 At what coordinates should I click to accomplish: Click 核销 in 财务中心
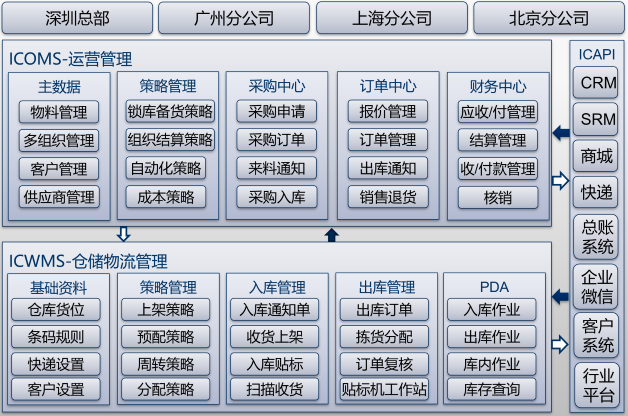pyautogui.click(x=497, y=197)
